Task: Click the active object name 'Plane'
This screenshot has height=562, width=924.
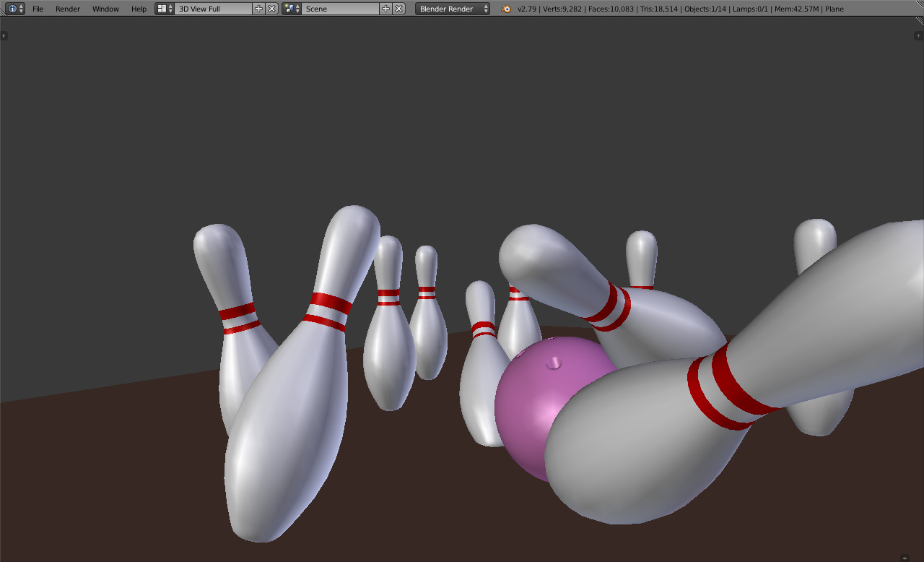Action: click(x=834, y=9)
